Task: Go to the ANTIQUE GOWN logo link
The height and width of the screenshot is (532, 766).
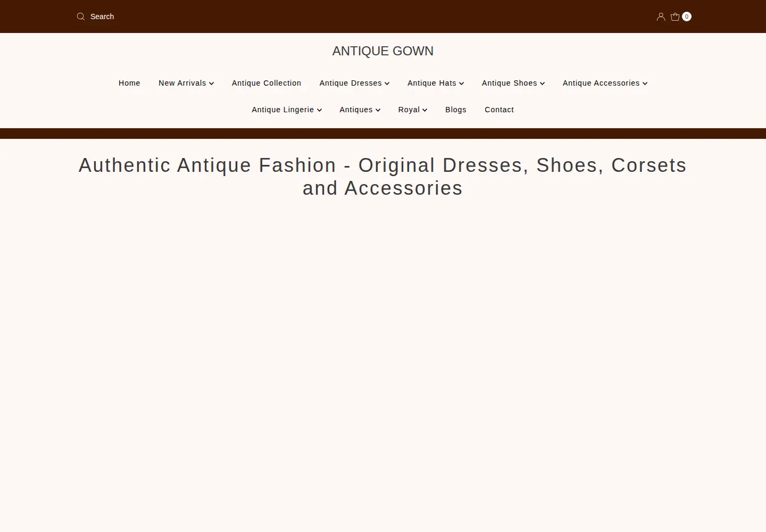Action: [x=383, y=51]
